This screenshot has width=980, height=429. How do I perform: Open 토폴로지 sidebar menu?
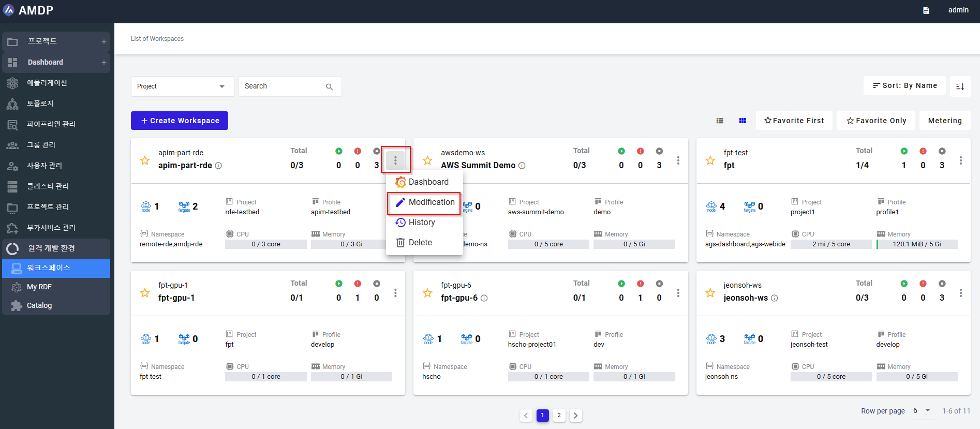pos(56,103)
